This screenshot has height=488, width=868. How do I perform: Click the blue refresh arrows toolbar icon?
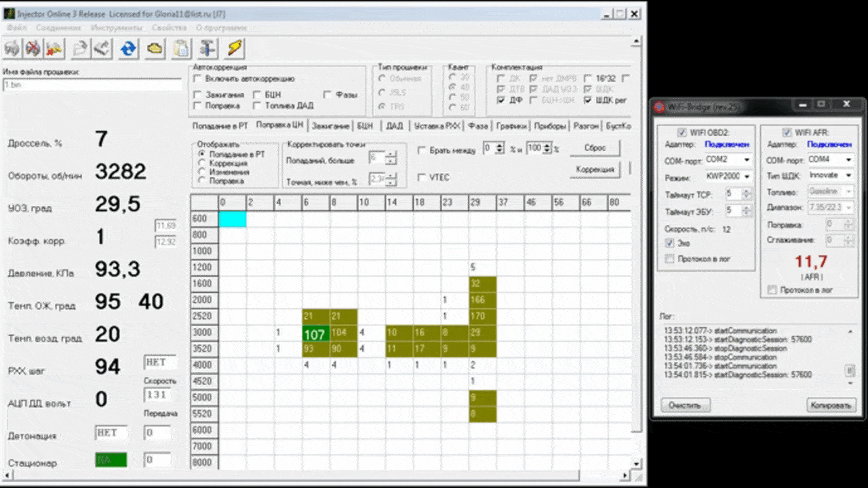point(129,48)
